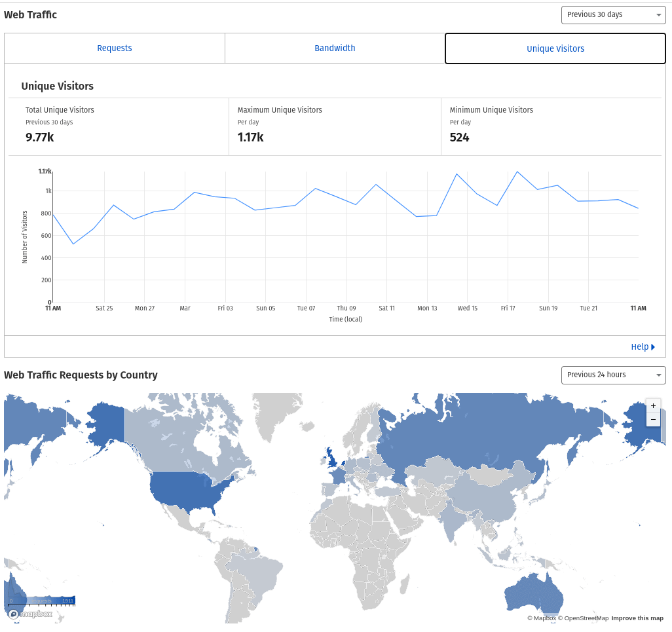
Task: Click the Improve this map link
Action: click(x=637, y=618)
